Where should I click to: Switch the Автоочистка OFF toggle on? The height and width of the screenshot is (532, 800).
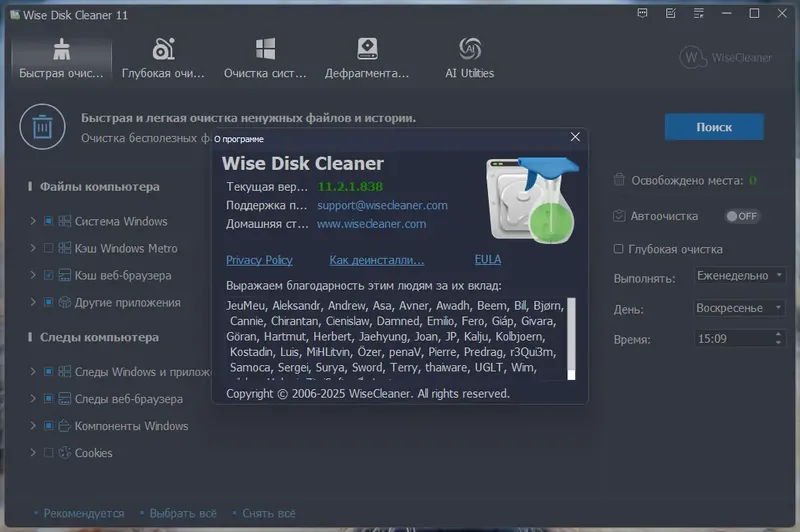(x=742, y=216)
